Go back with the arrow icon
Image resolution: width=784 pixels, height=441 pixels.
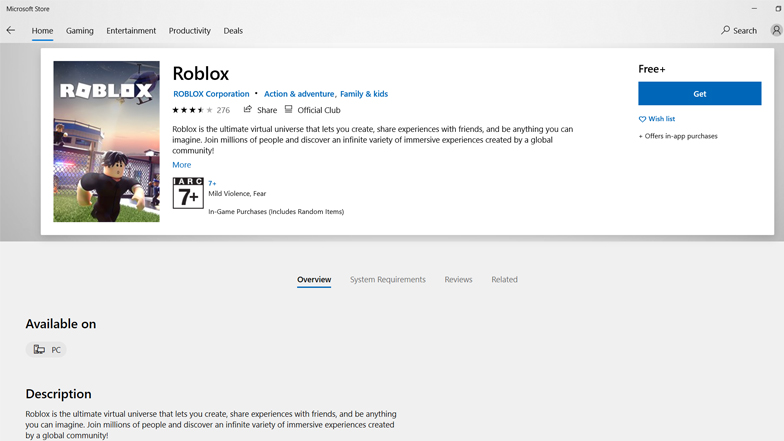10,30
